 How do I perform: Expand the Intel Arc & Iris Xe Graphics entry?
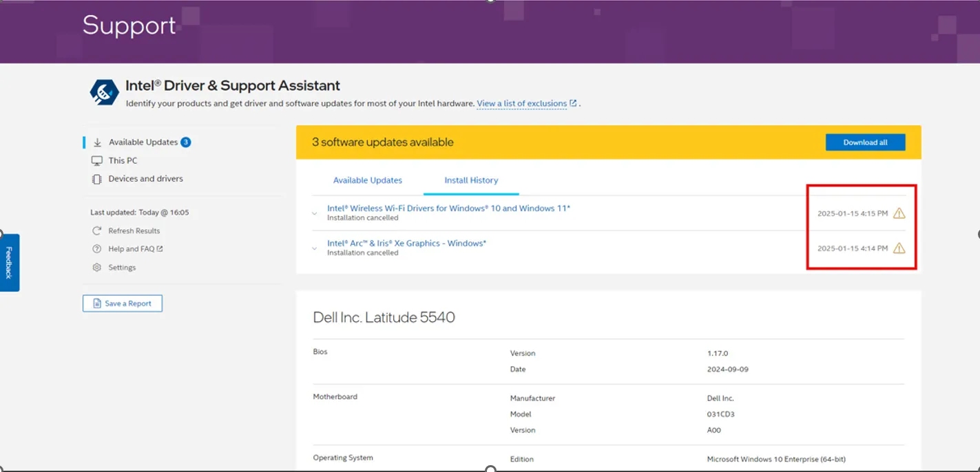click(313, 248)
